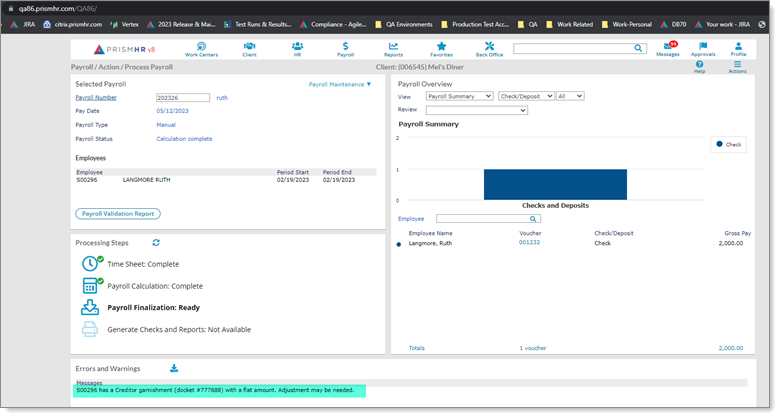This screenshot has height=418, width=780.
Task: Expand the Payroll Summary view dropdown
Action: coord(459,96)
